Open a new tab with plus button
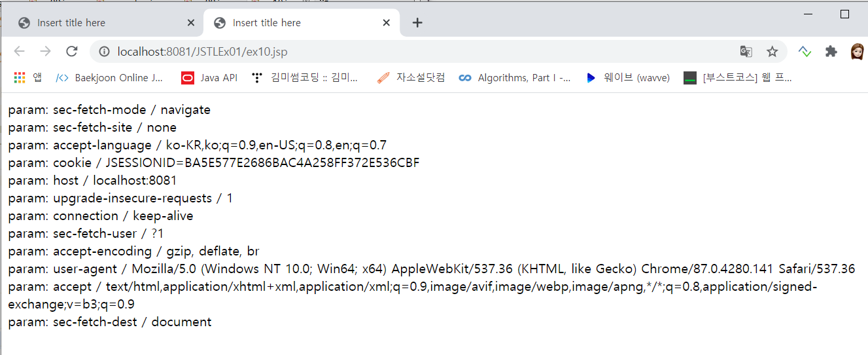 pyautogui.click(x=417, y=23)
